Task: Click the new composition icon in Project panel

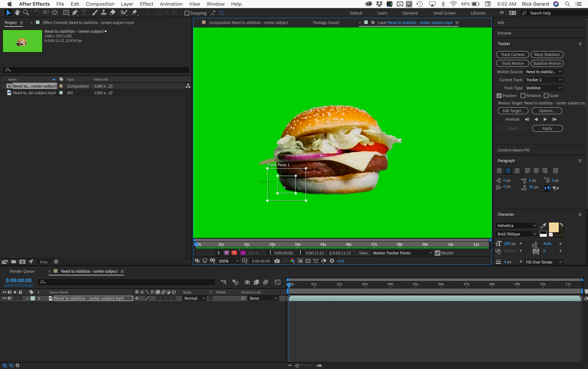Action: [22, 261]
